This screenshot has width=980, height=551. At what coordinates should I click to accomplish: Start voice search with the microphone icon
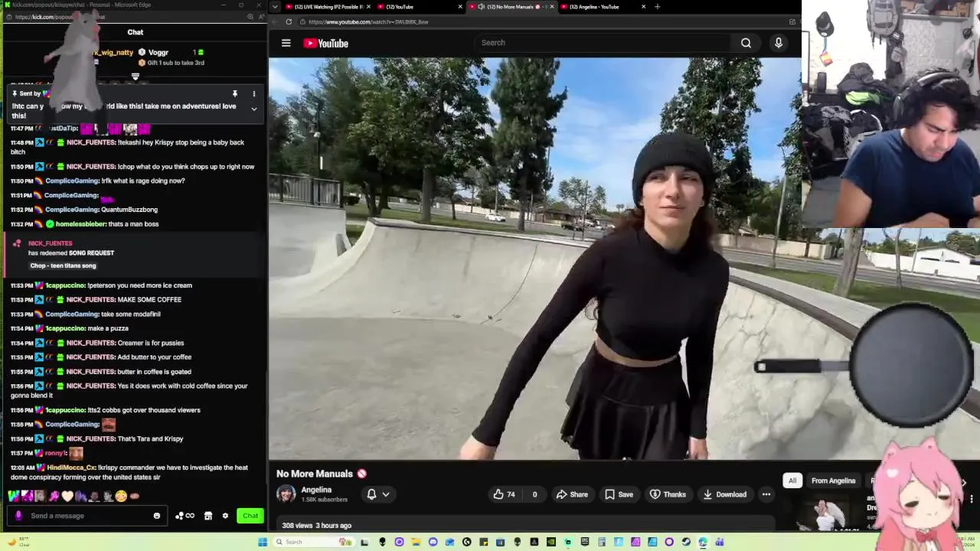pyautogui.click(x=779, y=44)
